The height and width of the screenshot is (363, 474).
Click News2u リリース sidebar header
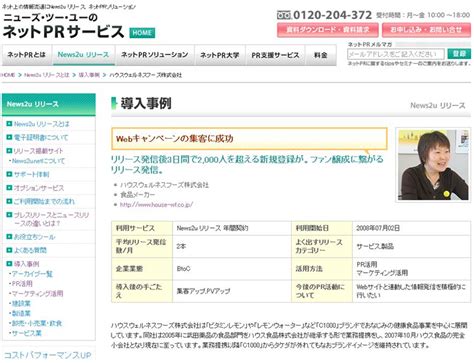click(x=49, y=104)
